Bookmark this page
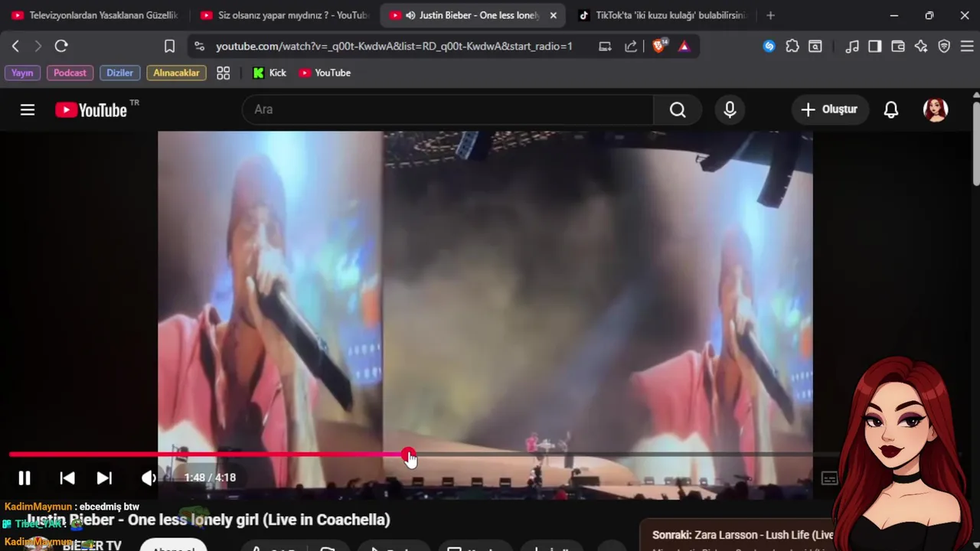The height and width of the screenshot is (551, 980). click(169, 47)
